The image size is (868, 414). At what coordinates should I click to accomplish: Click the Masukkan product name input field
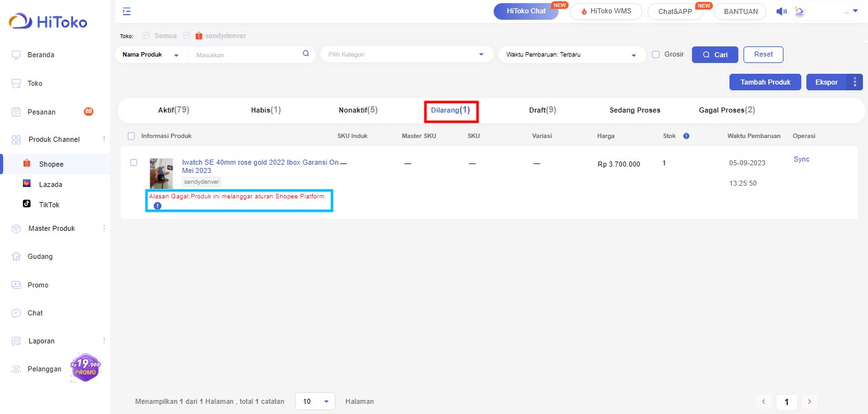245,55
